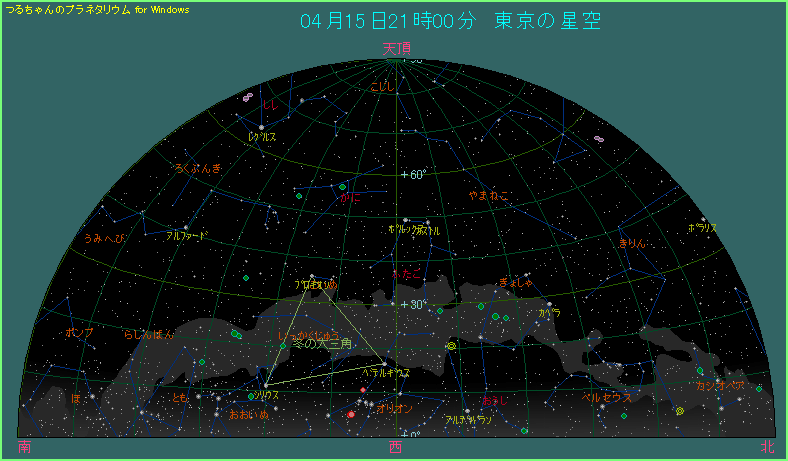Click the pink galaxy symbol above きりん
The width and height of the screenshot is (788, 461).
click(x=599, y=139)
